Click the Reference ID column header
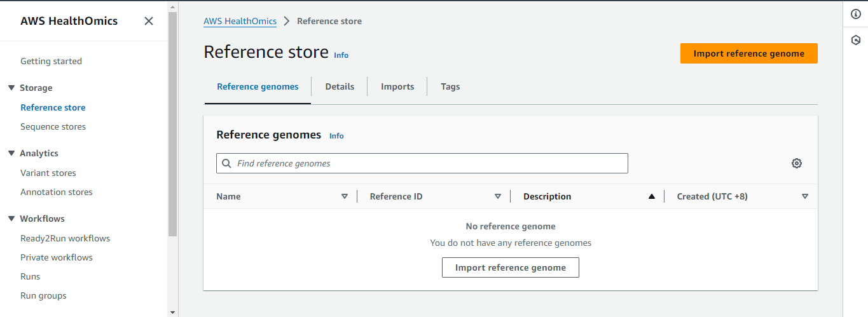Image resolution: width=868 pixels, height=317 pixels. 396,196
